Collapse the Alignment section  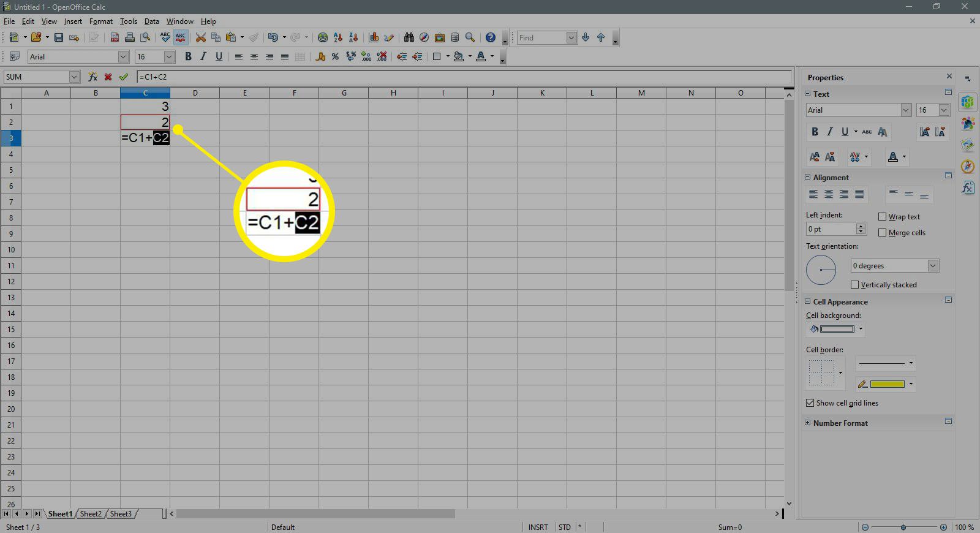807,178
